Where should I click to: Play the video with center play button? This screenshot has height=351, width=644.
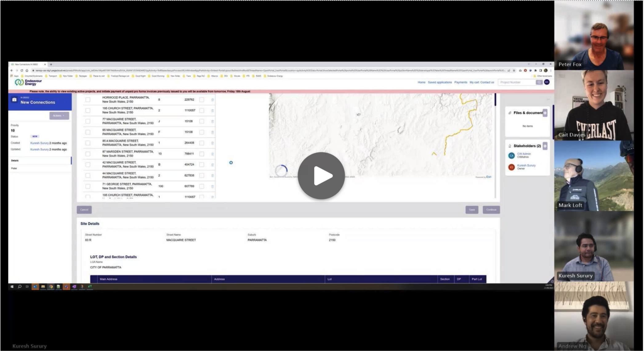click(321, 175)
